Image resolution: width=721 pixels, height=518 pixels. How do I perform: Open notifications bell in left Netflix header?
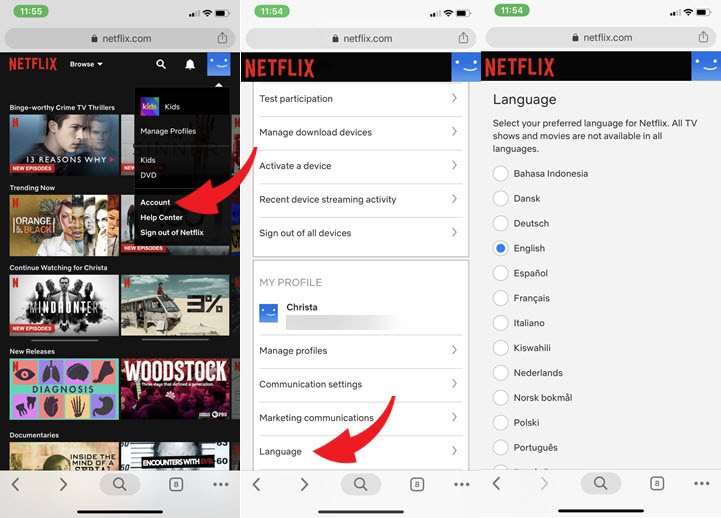(190, 64)
